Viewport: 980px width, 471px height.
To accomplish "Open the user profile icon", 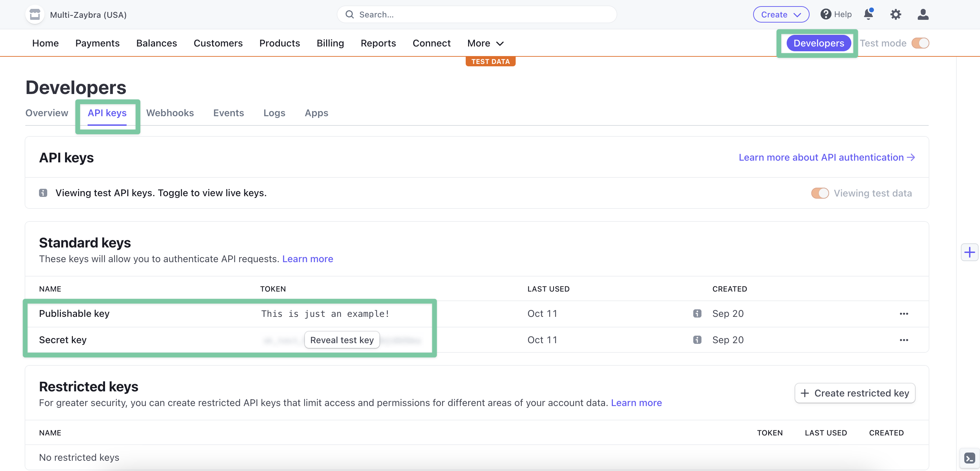I will click(x=923, y=14).
